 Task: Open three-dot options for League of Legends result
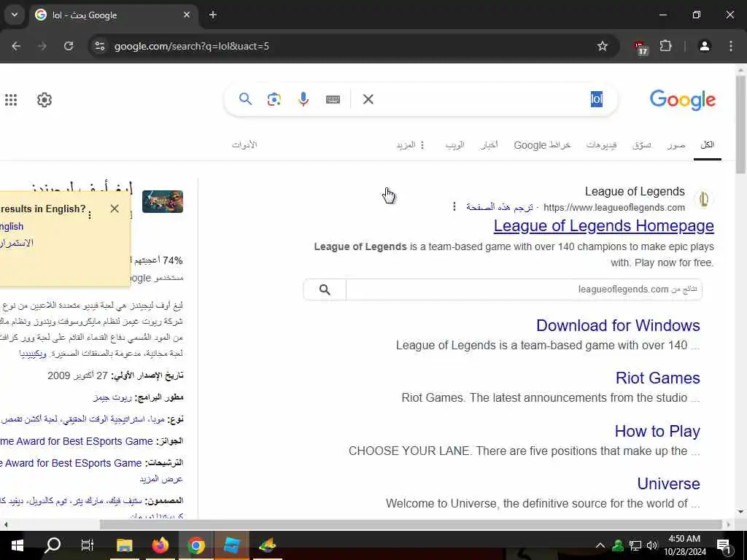[454, 206]
